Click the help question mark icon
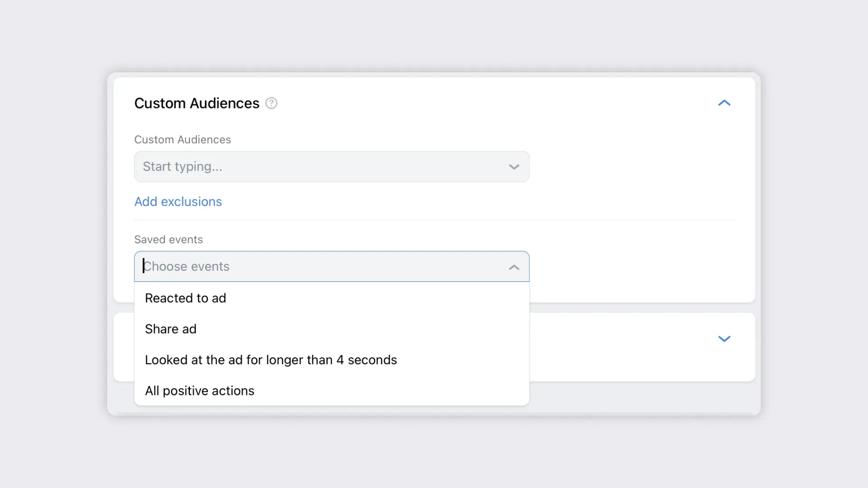 [x=271, y=103]
